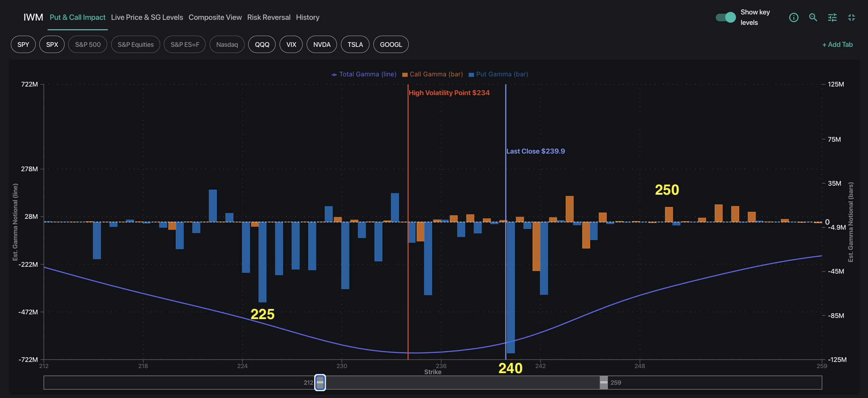Click the left range slider handle at 212
Image resolution: width=868 pixels, height=398 pixels.
click(320, 382)
